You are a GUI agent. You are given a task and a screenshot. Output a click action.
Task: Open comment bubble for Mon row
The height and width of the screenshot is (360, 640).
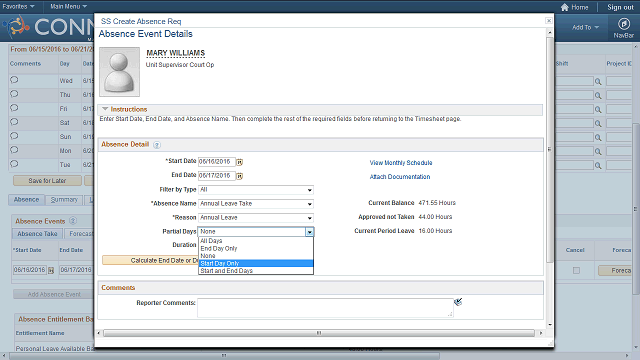(14, 150)
